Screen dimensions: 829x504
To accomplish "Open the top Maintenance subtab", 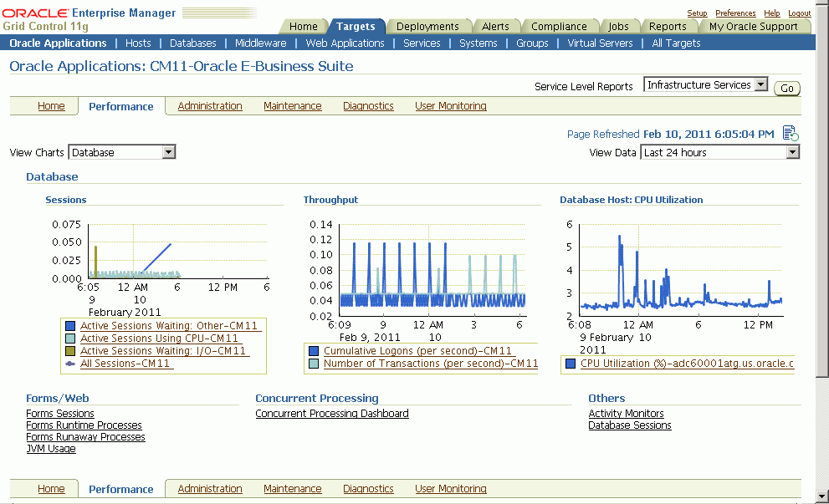I will (x=293, y=106).
